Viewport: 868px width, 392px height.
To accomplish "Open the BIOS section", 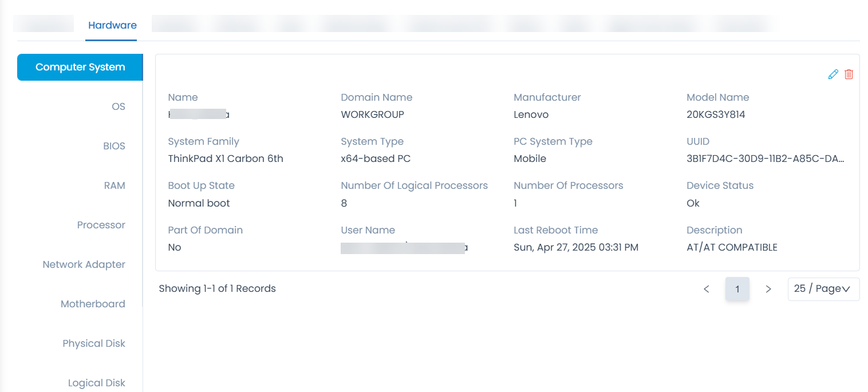I will click(x=114, y=146).
